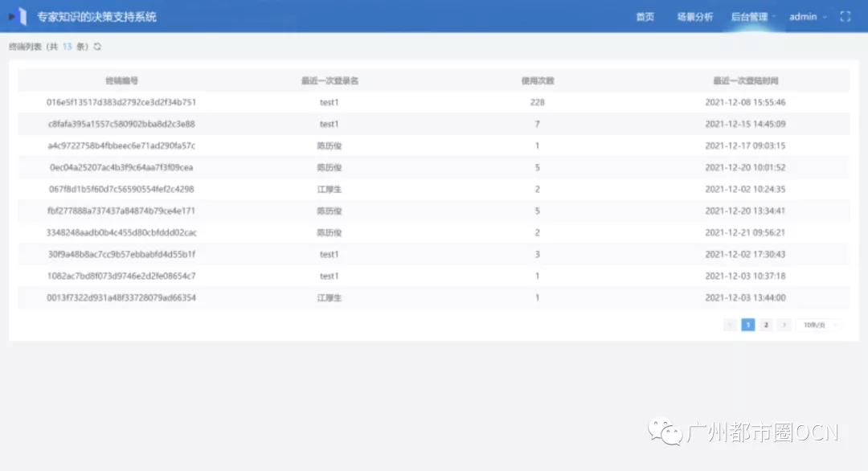Open the 10条/页 page size selector
Image resolution: width=868 pixels, height=471 pixels.
[x=820, y=325]
